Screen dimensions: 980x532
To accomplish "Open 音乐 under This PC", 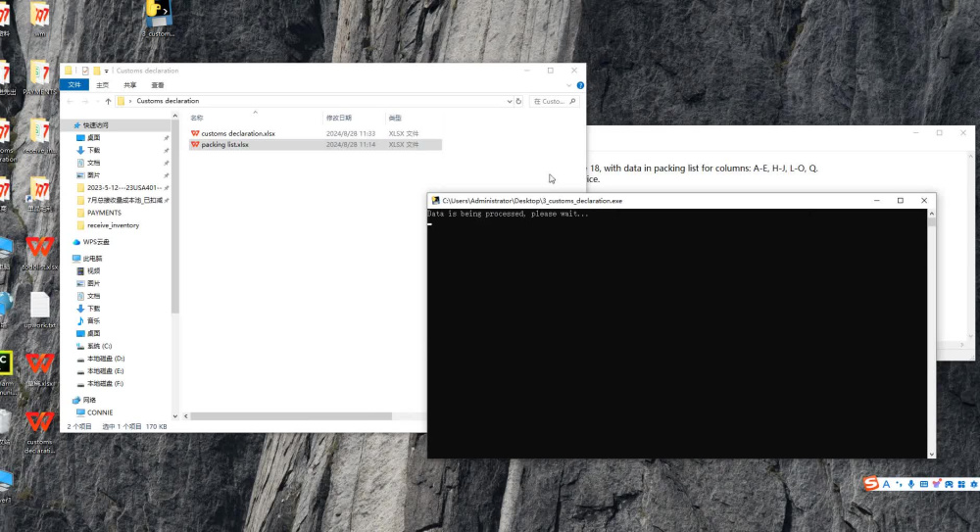I will (94, 320).
